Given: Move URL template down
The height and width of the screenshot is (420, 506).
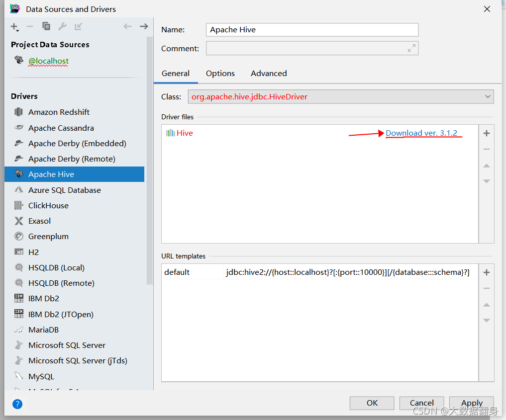Looking at the screenshot, I should pyautogui.click(x=487, y=321).
